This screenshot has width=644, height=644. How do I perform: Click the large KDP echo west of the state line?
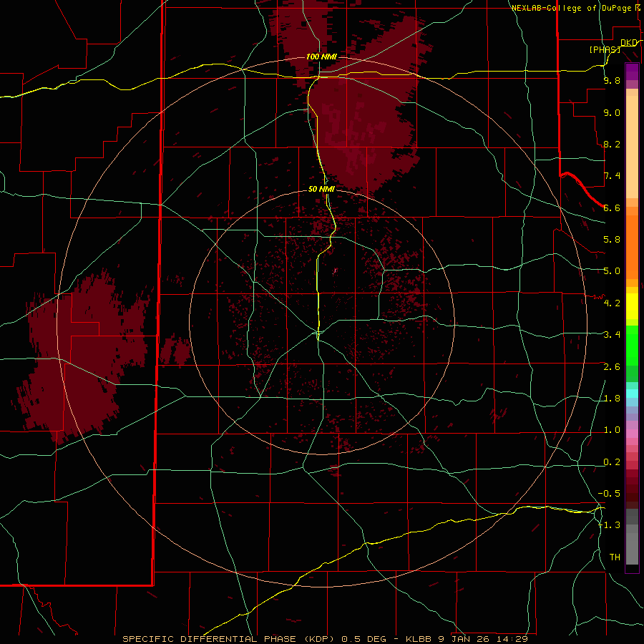click(x=84, y=357)
